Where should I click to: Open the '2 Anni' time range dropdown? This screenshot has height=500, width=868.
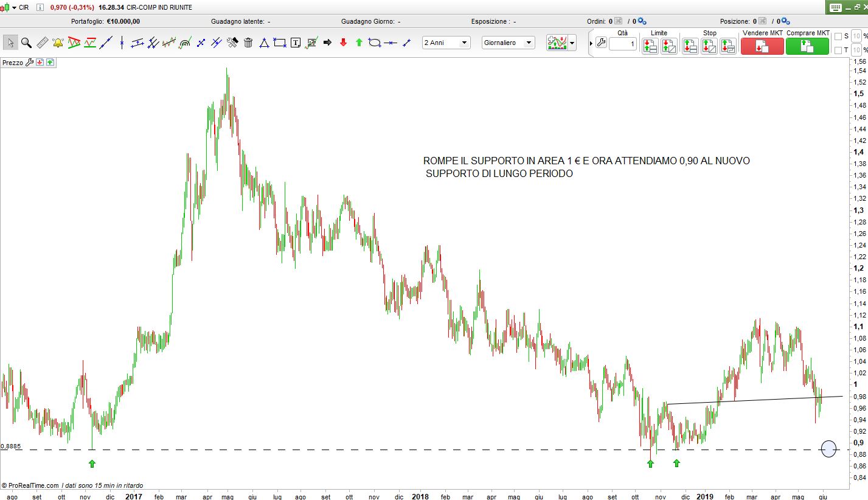[446, 43]
